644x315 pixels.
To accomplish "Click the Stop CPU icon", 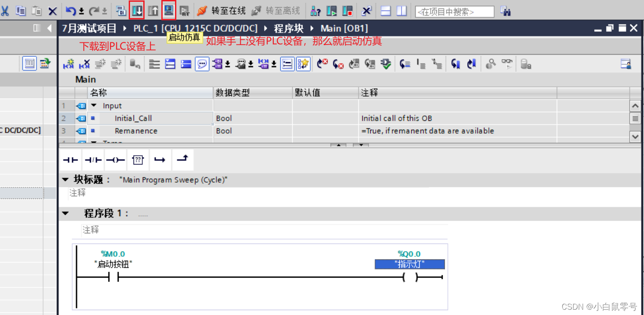I will point(347,11).
